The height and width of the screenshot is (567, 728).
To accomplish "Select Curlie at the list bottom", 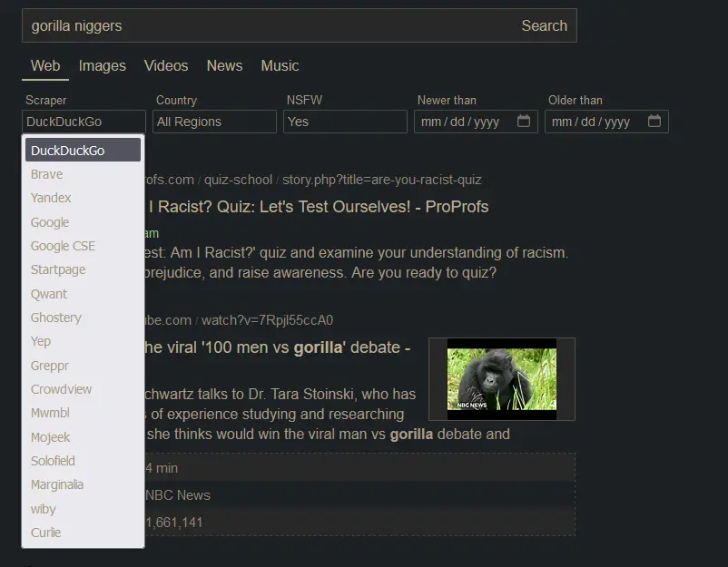I will pyautogui.click(x=84, y=533).
